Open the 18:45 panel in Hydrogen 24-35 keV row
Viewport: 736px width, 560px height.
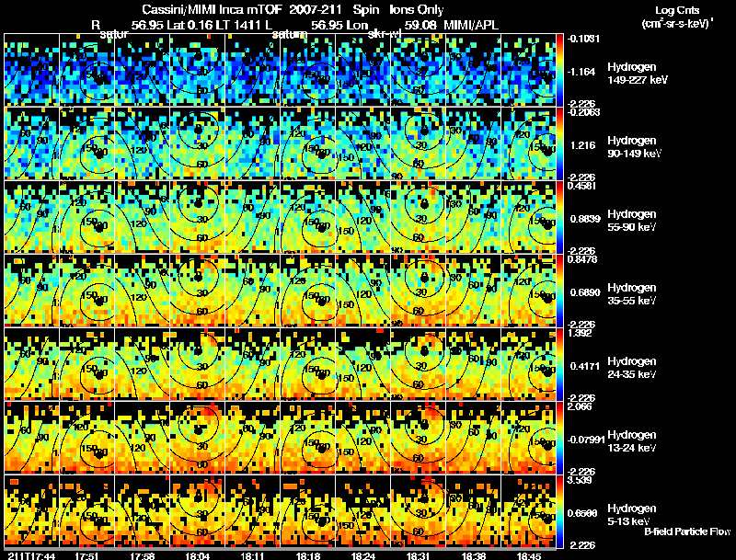[x=528, y=364]
